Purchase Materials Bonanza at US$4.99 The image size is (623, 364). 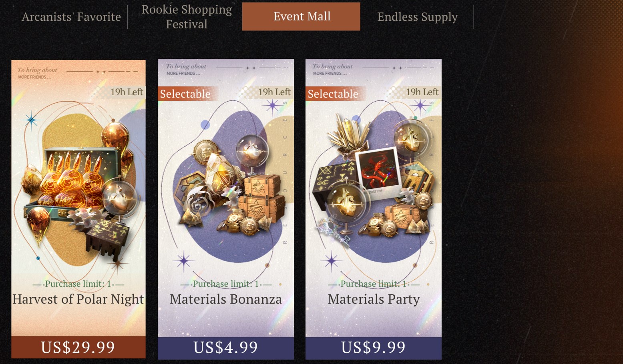click(x=226, y=347)
